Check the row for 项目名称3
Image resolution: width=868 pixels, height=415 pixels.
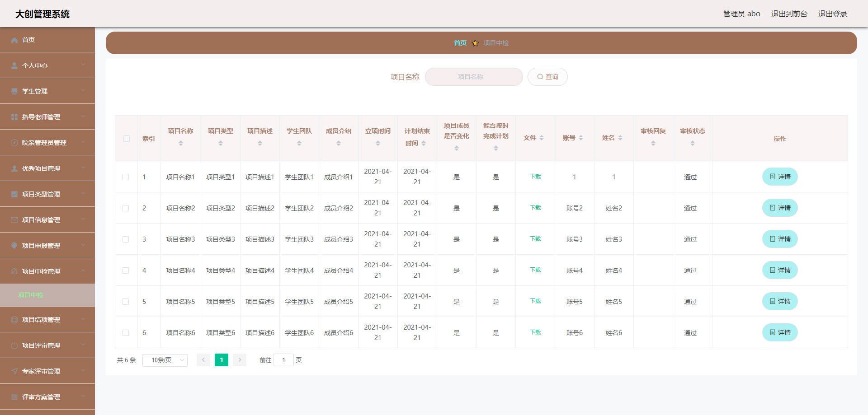pos(126,239)
